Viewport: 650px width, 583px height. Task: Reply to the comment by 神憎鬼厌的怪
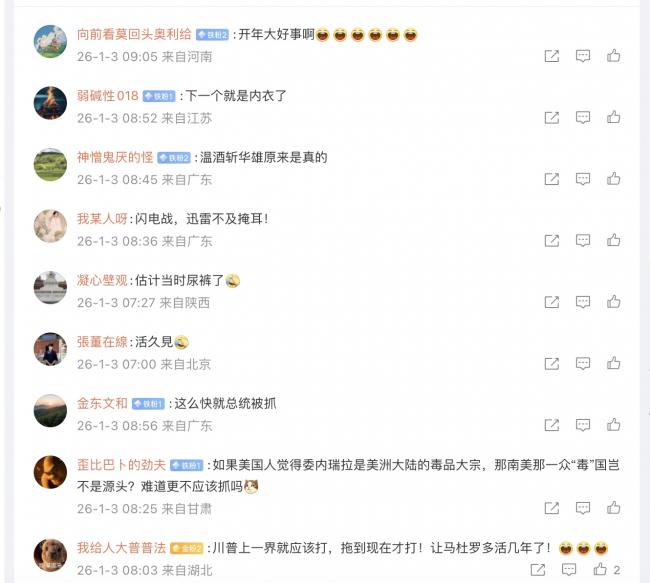583,179
